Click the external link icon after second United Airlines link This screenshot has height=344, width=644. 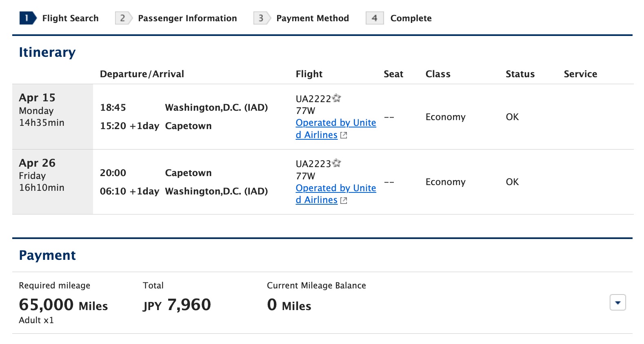click(x=344, y=200)
